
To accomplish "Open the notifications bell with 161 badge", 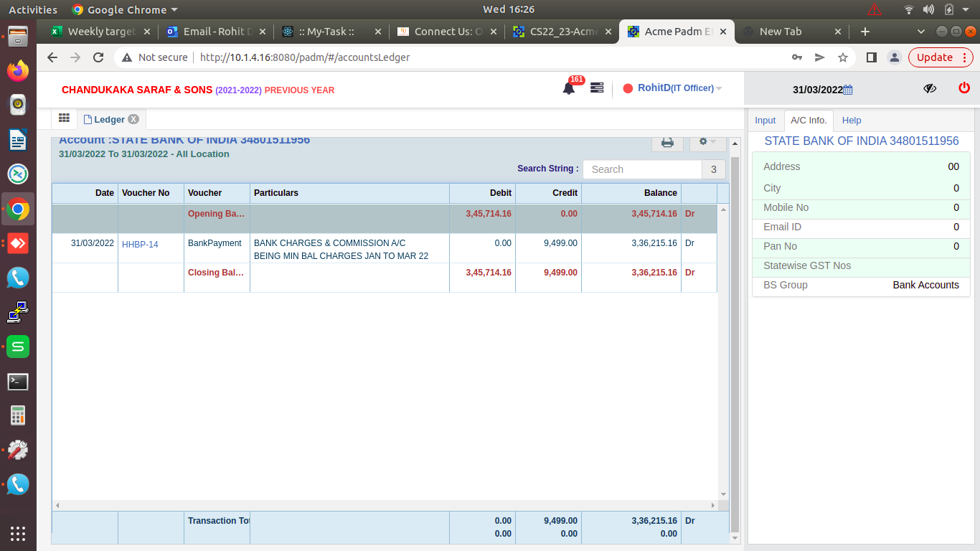I will (x=569, y=88).
